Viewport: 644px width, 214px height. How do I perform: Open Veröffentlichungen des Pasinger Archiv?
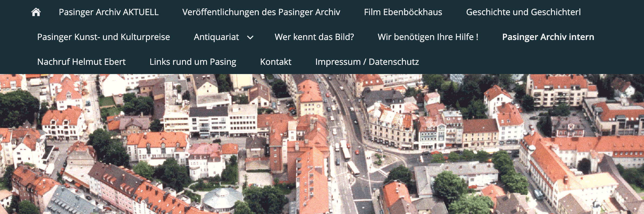[x=261, y=12]
